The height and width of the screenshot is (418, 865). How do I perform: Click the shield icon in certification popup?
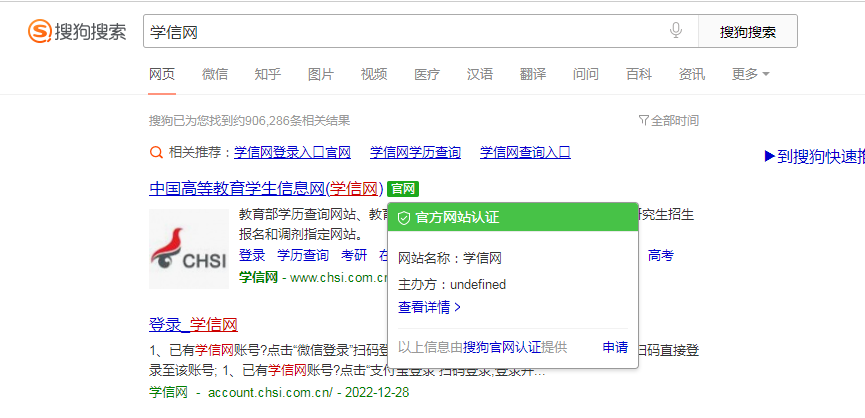404,218
